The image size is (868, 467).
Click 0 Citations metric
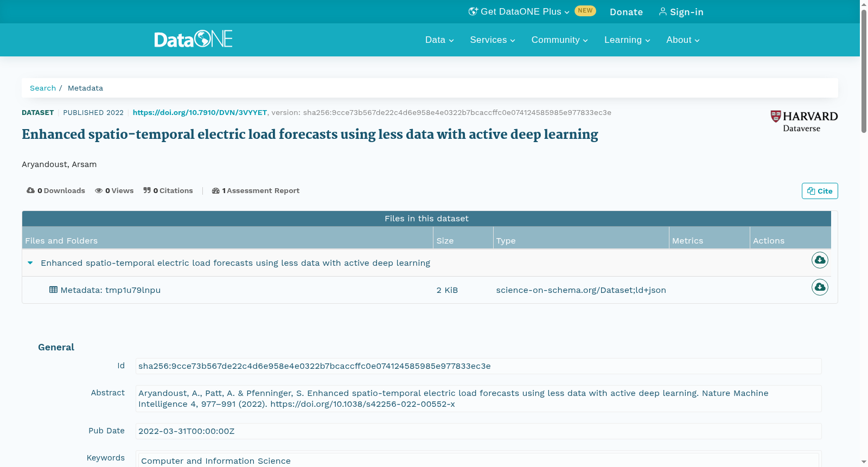coord(168,190)
